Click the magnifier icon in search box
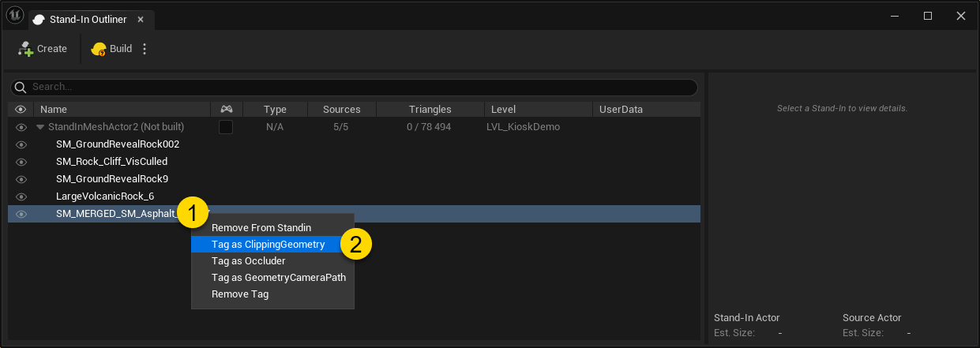Viewport: 980px width, 348px height. point(21,87)
